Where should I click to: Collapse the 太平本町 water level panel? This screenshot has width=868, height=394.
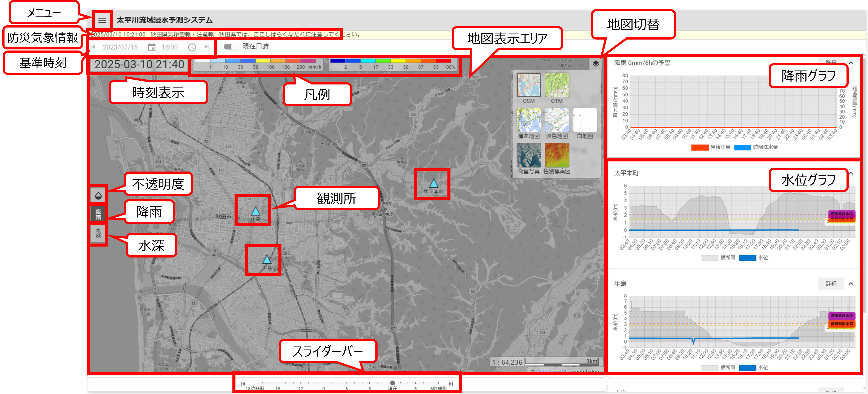tap(851, 173)
